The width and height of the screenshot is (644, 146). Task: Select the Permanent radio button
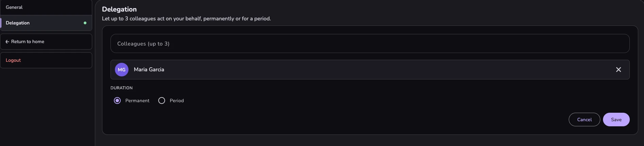pyautogui.click(x=117, y=101)
